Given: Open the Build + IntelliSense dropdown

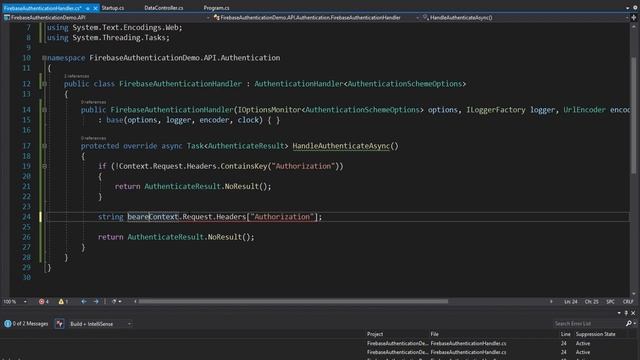Looking at the screenshot, I should pyautogui.click(x=100, y=324).
